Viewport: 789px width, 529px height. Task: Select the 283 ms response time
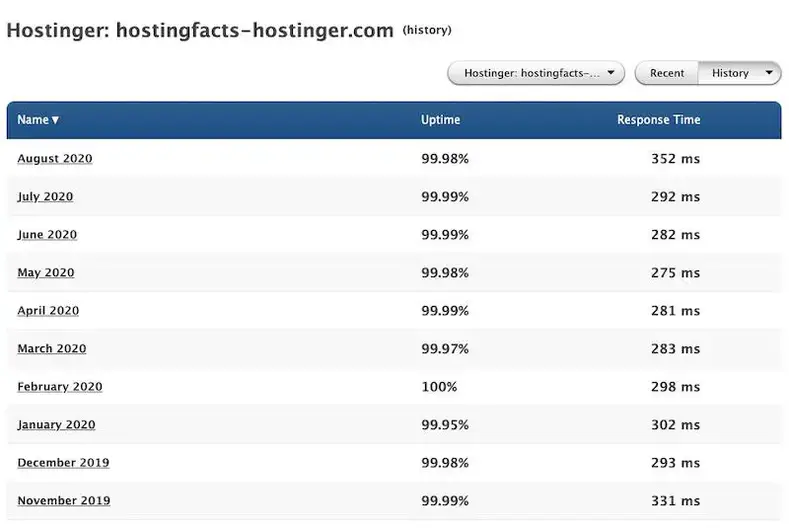[675, 348]
